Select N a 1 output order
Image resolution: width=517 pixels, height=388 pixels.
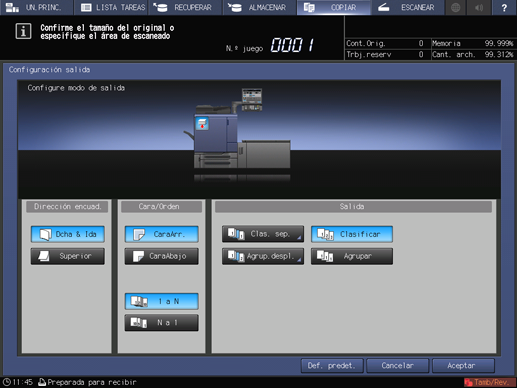click(162, 323)
